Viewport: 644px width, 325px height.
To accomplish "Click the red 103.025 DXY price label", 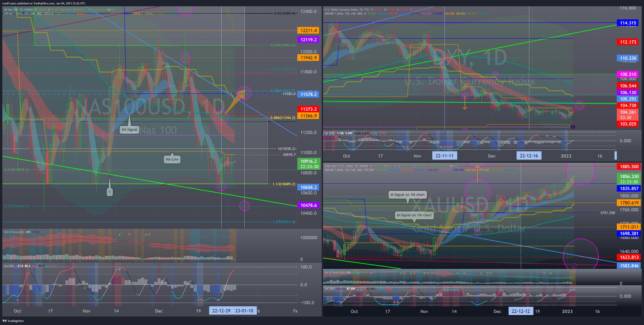I will (x=627, y=124).
